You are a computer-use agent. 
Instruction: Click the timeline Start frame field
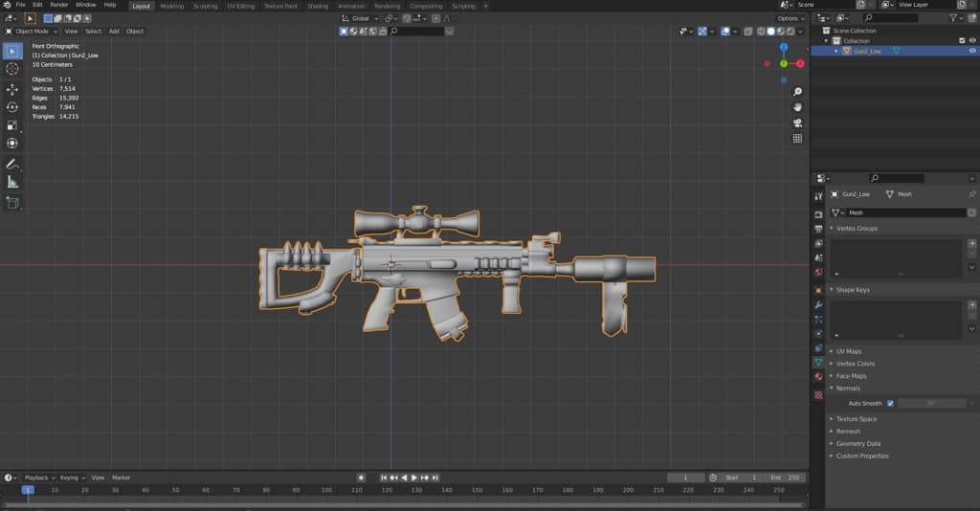coord(742,478)
